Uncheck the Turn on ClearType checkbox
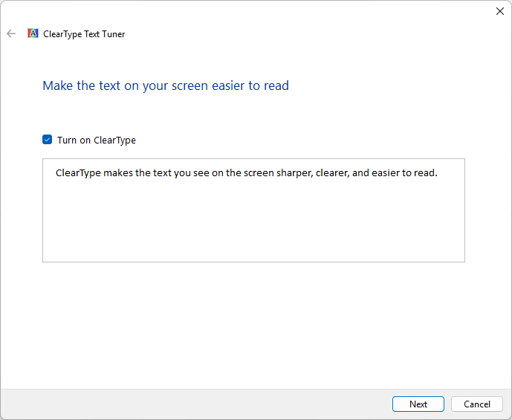Image resolution: width=512 pixels, height=420 pixels. tap(48, 140)
